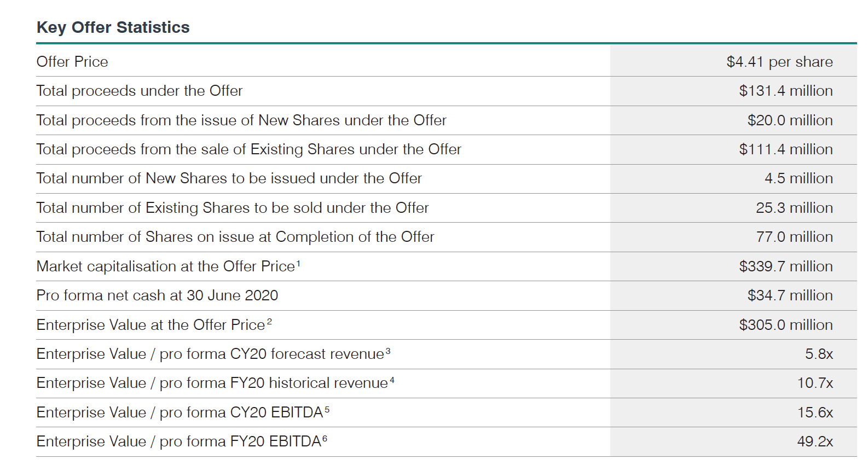Viewport: 868px width, 465px height.
Task: Select the $111.4 million Existing Shares proceeds
Action: click(x=785, y=149)
